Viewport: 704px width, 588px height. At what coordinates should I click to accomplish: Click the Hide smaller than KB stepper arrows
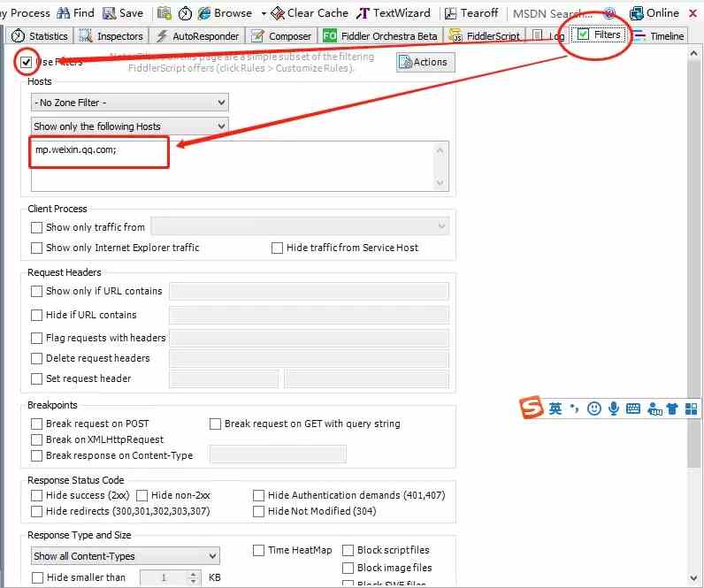[193, 577]
